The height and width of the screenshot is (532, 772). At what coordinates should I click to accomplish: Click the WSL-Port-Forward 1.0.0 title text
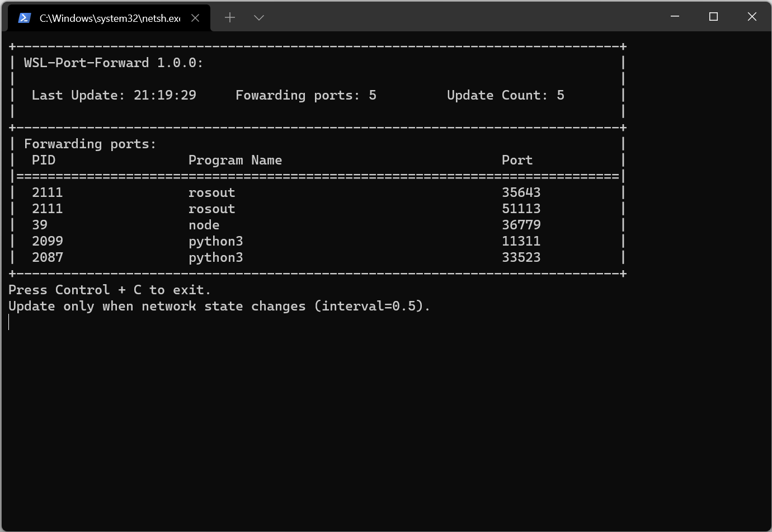[114, 63]
